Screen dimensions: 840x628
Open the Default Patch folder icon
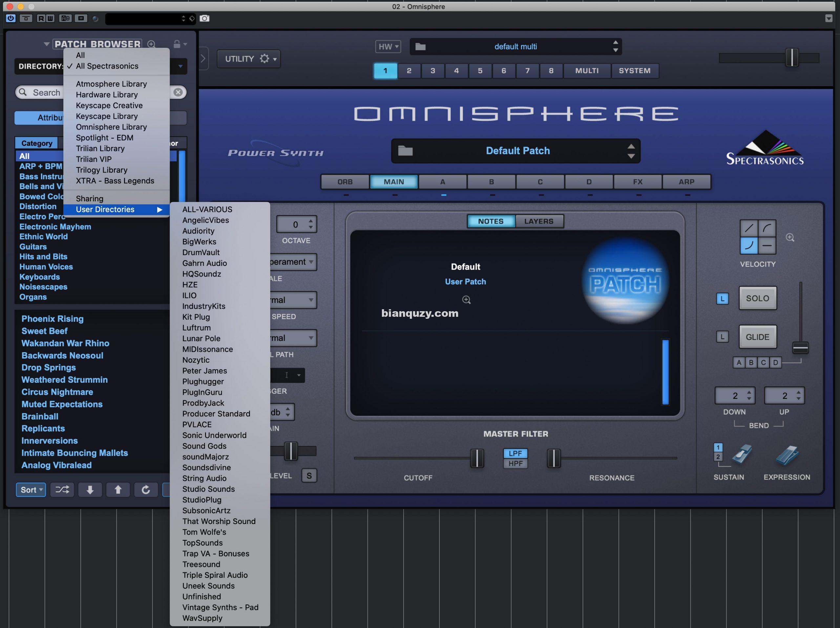405,151
